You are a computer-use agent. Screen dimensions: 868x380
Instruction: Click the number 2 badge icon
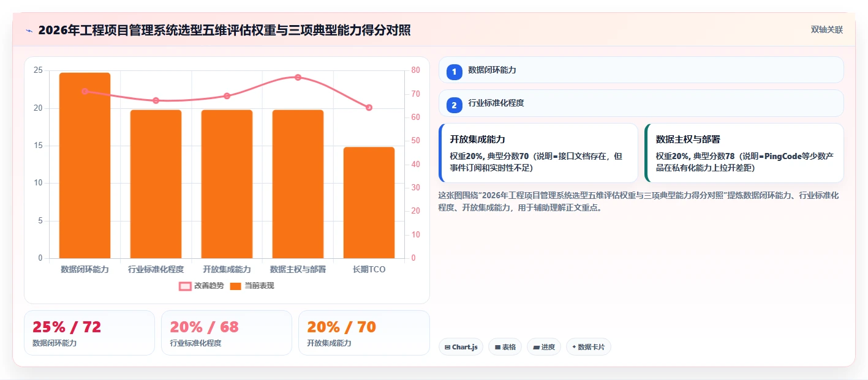pyautogui.click(x=454, y=105)
